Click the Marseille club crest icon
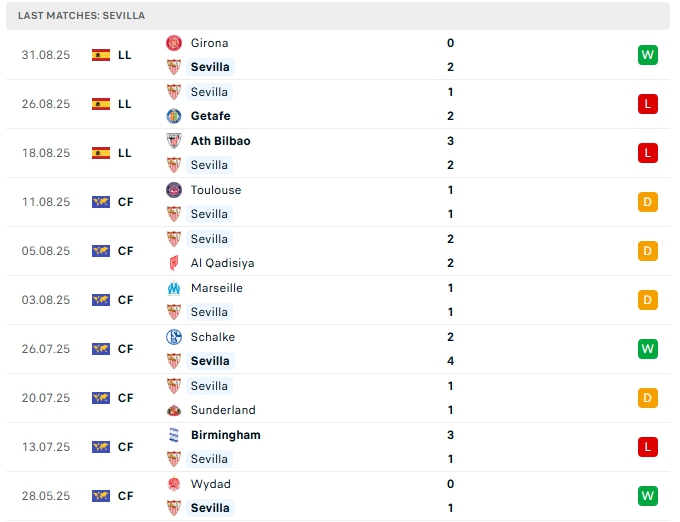The image size is (680, 522). coord(173,288)
